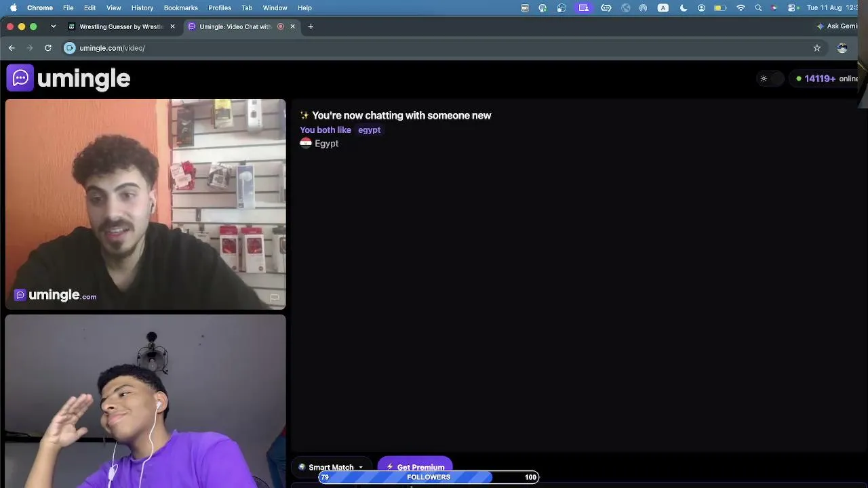Open the Window menu

[x=275, y=7]
